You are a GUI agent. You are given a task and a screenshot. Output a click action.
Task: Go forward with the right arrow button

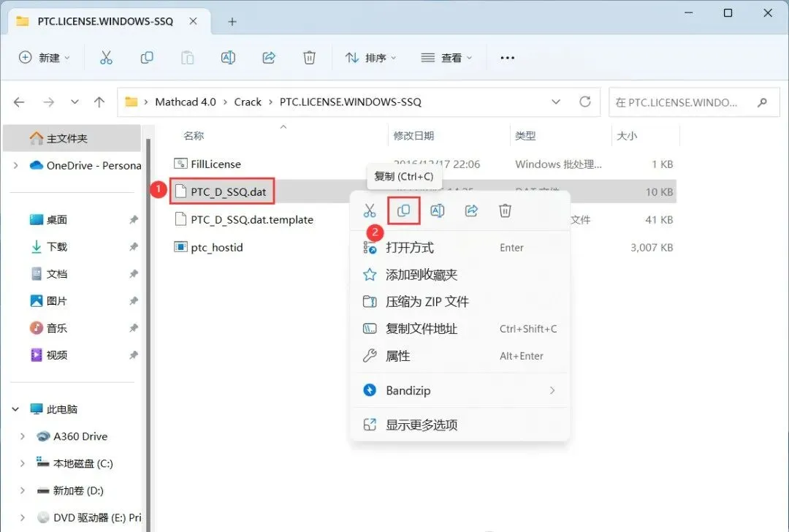click(x=49, y=102)
